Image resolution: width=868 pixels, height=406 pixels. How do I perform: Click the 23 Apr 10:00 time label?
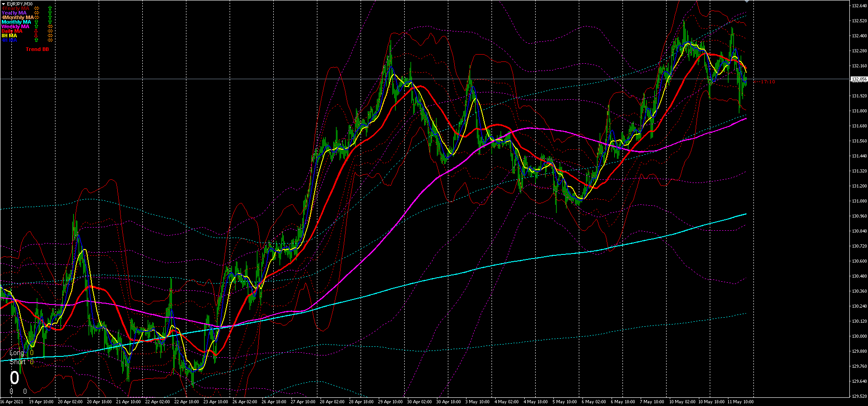tap(216, 402)
